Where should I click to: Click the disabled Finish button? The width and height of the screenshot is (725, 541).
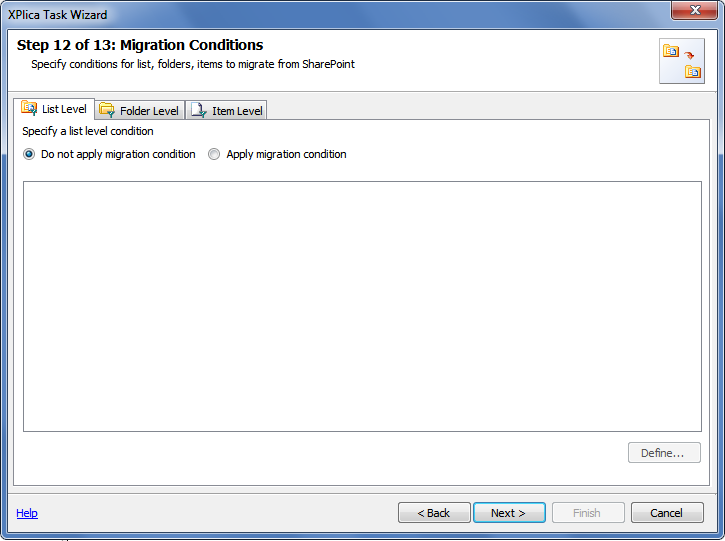click(588, 513)
